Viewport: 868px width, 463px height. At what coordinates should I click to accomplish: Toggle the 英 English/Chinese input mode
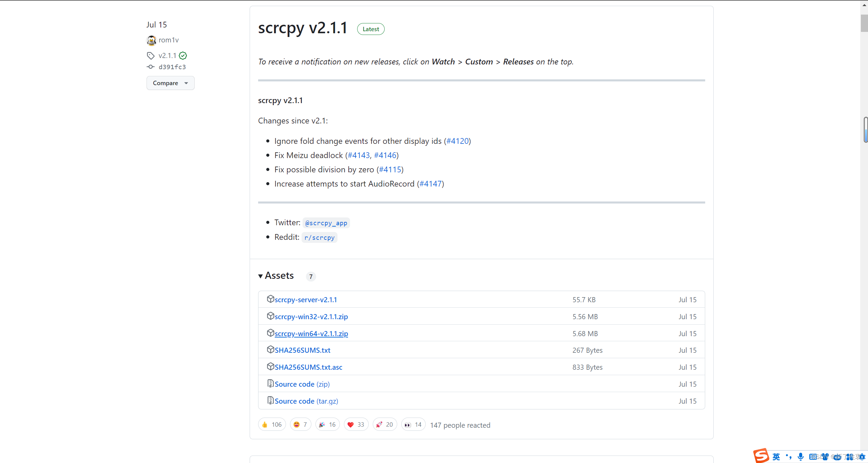click(x=776, y=457)
